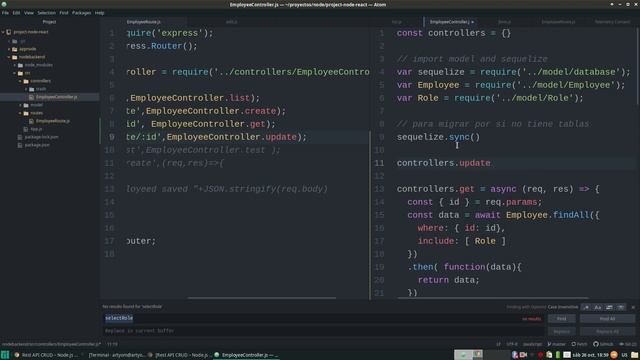Collapse the controllers folder
The width and height of the screenshot is (640, 360).
point(21,81)
